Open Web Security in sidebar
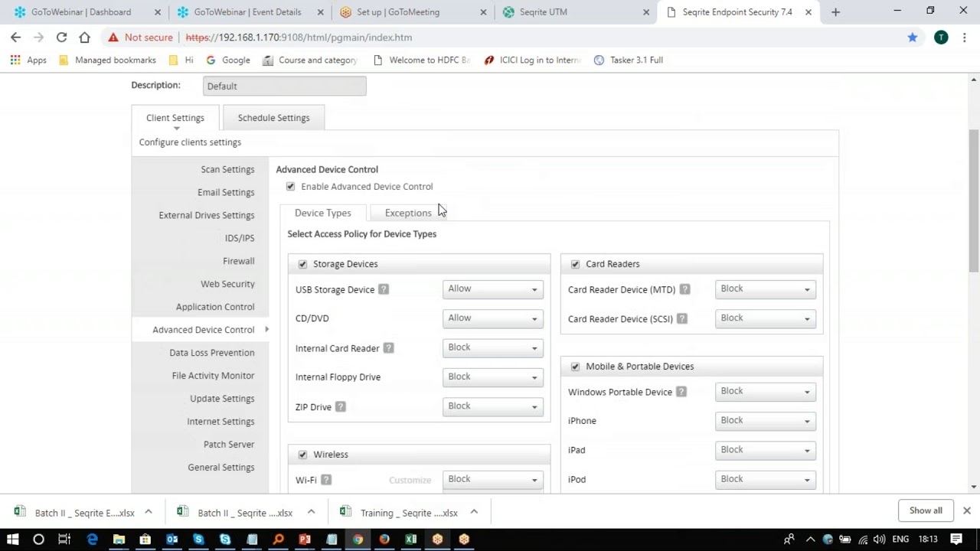Viewport: 980px width, 551px height. coord(227,284)
